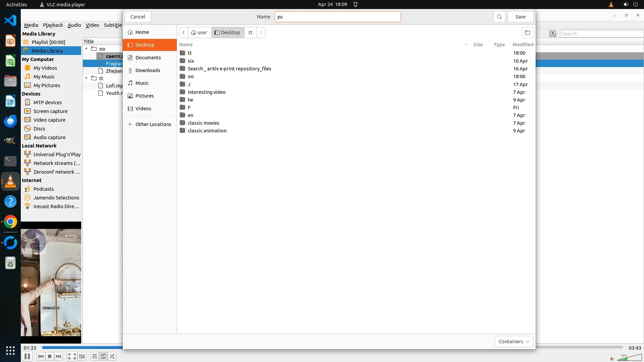Open Google Chrome from the dock
The height and width of the screenshot is (362, 644).
pyautogui.click(x=10, y=222)
